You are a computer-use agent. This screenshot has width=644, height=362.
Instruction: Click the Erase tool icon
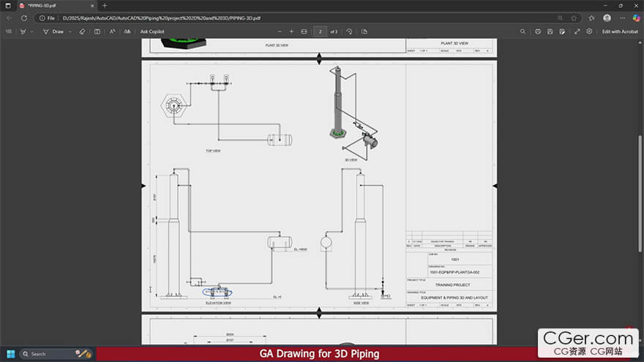coord(82,31)
